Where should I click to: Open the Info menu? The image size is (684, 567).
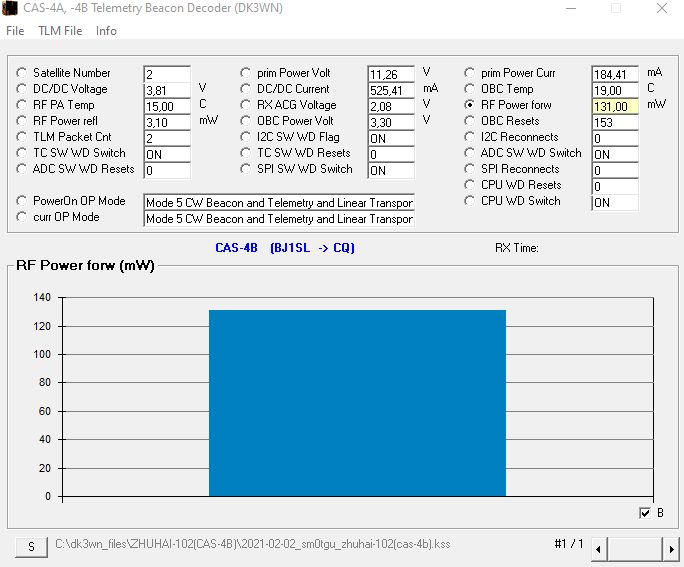coord(106,31)
